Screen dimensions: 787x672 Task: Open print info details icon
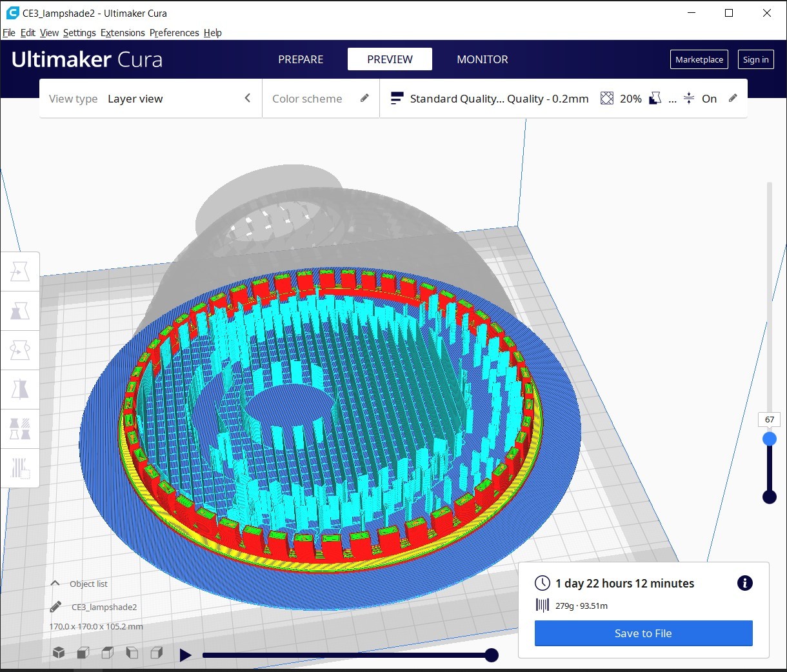pos(744,583)
